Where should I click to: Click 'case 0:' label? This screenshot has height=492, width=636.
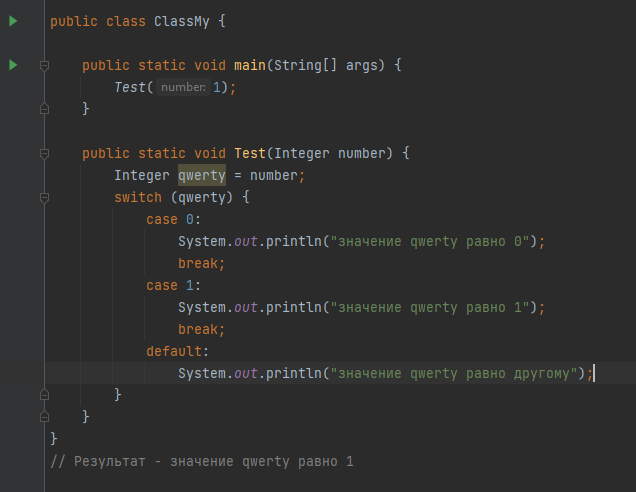coord(173,219)
